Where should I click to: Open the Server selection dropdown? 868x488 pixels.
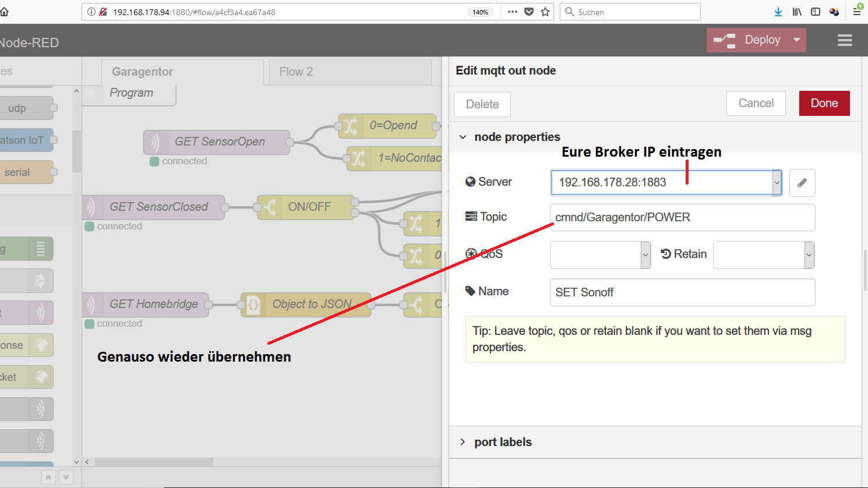tap(777, 183)
